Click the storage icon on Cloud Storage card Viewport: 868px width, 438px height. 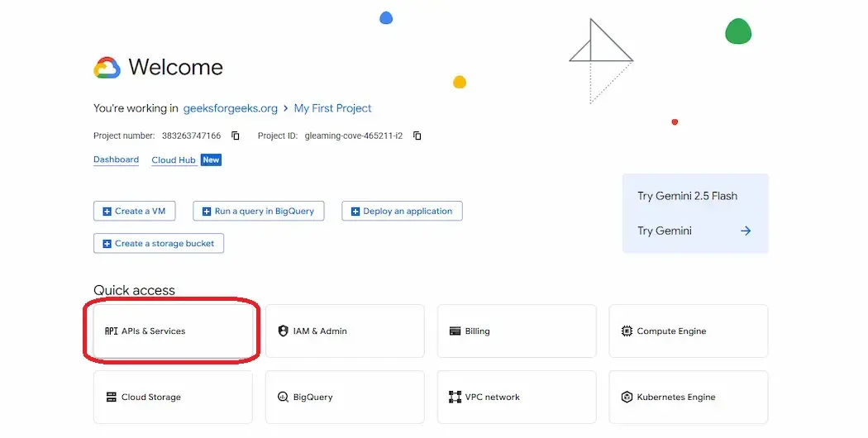[x=112, y=397]
